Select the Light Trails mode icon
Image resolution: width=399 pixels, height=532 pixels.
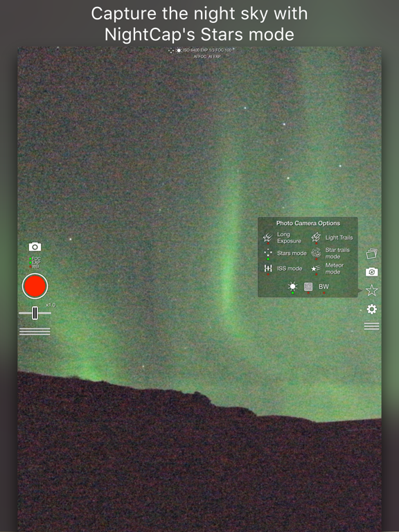pyautogui.click(x=316, y=237)
